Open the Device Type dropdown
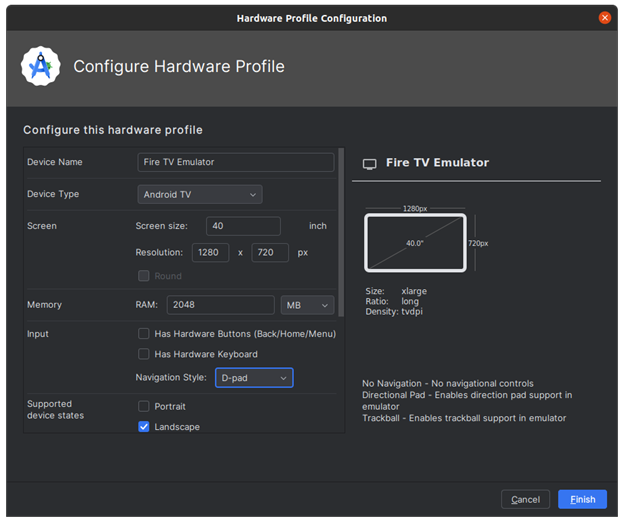 (x=200, y=194)
